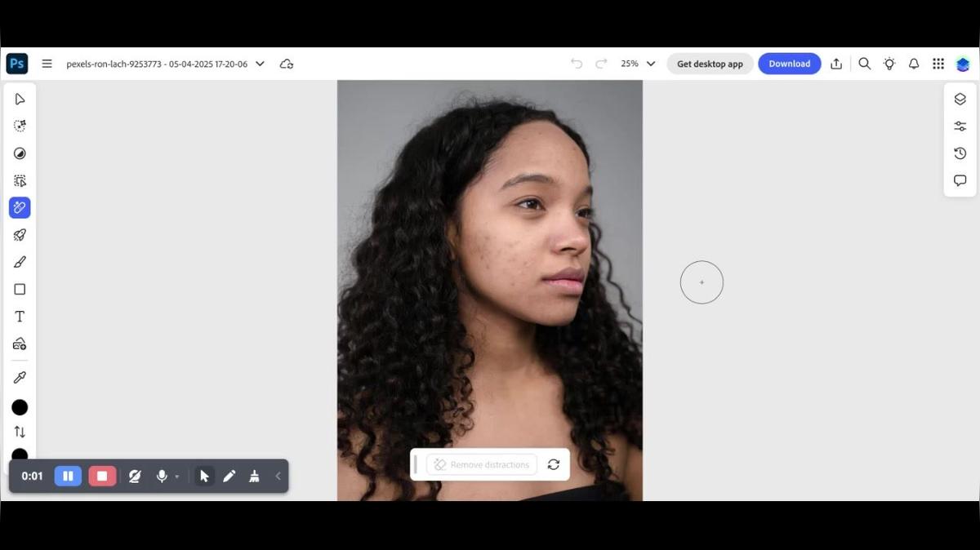The image size is (980, 550).
Task: Open the adjustments properties panel
Action: (x=960, y=126)
